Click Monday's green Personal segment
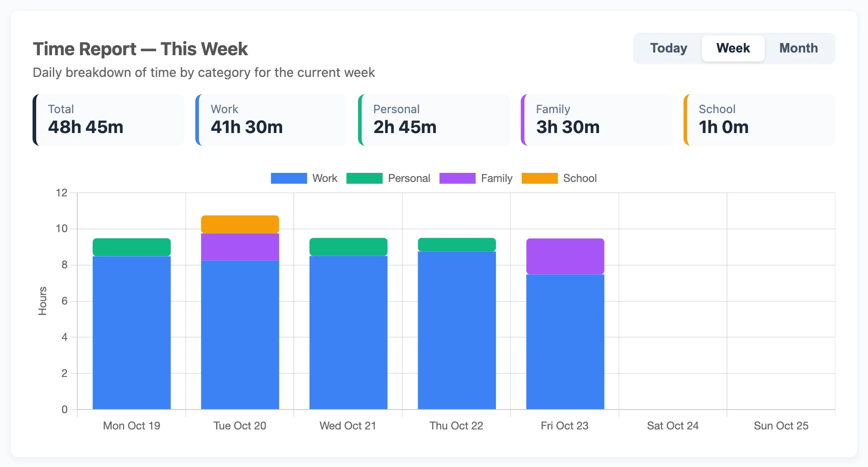Viewport: 868px width, 467px height. [132, 247]
